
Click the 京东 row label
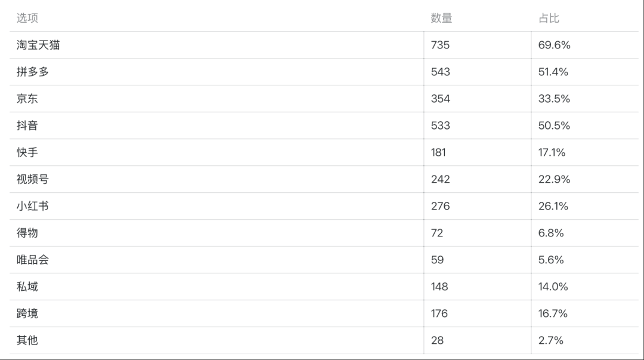point(27,99)
